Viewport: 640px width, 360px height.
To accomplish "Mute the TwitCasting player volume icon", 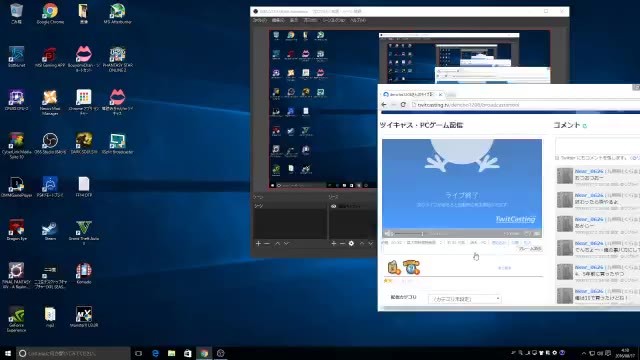I will [388, 233].
